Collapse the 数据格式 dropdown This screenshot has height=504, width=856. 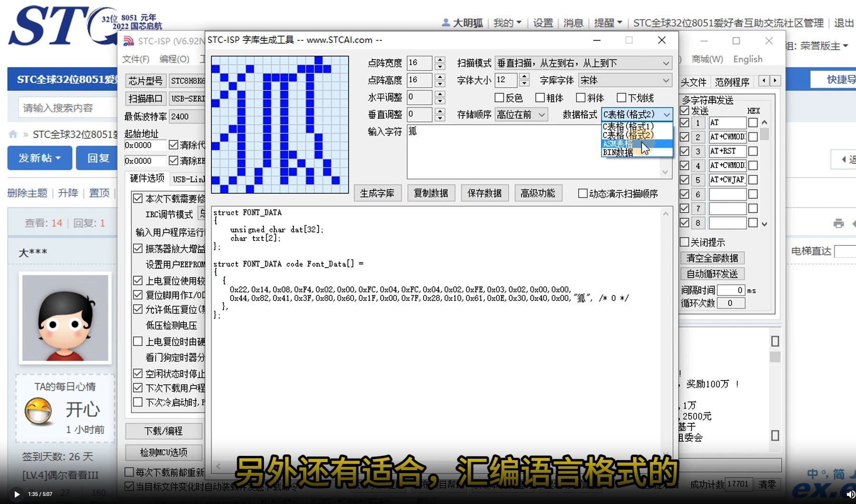(x=666, y=114)
